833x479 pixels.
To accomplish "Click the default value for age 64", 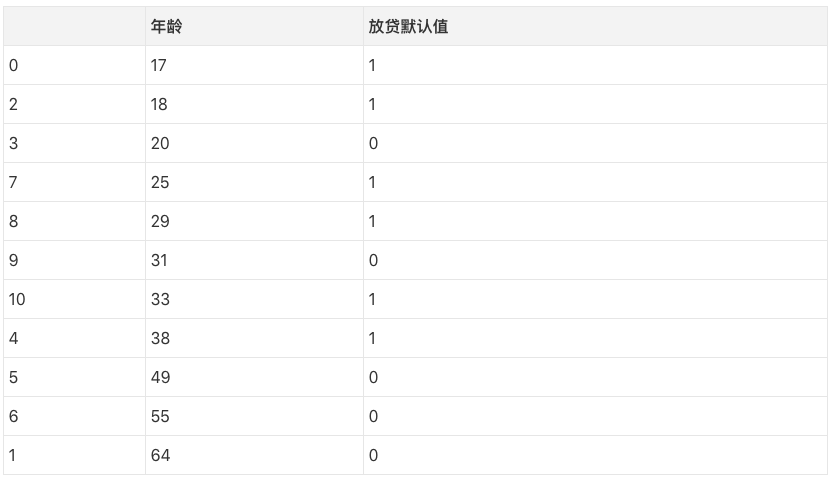I will [373, 456].
